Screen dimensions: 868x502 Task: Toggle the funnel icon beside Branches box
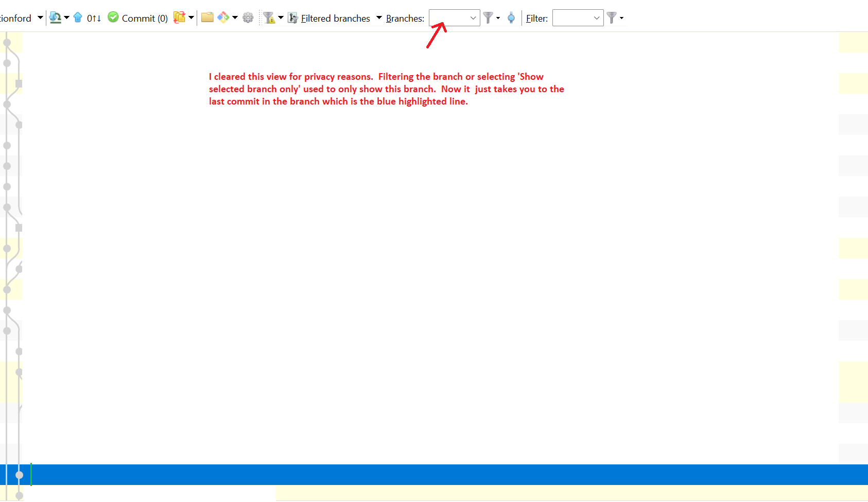488,18
